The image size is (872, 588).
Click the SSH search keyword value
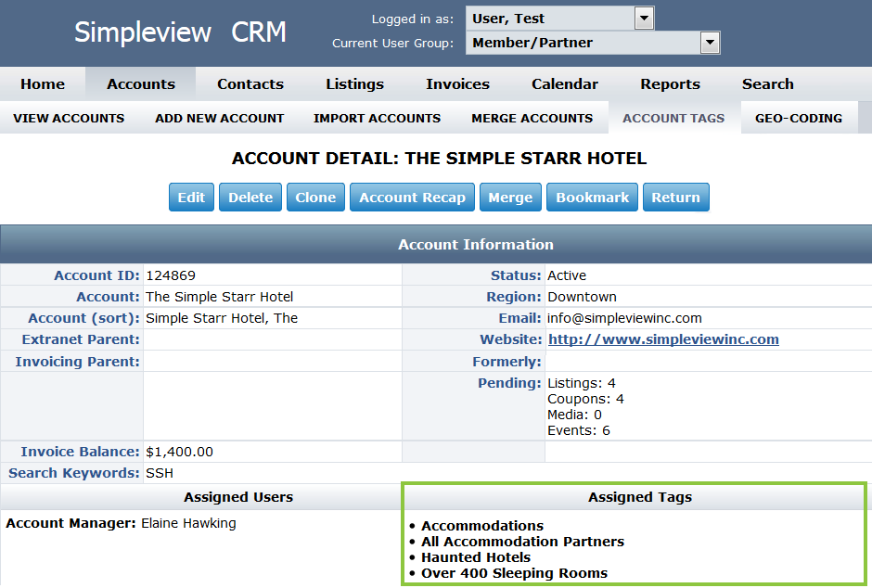(x=159, y=473)
